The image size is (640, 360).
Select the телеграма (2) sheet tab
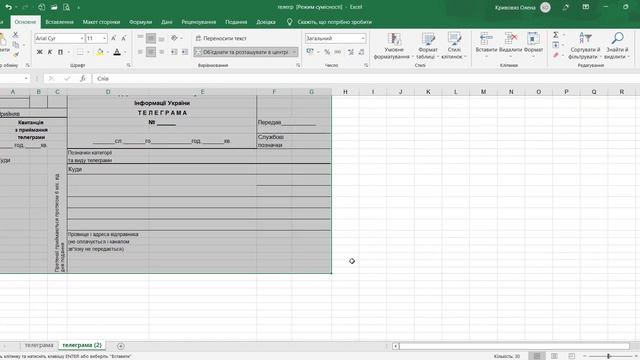click(82, 345)
